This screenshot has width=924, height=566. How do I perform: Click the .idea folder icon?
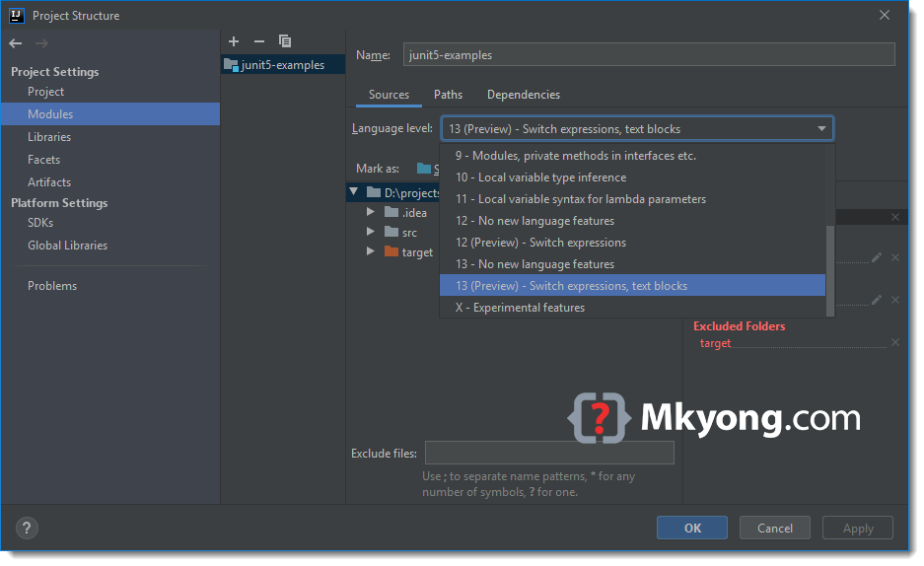pos(391,212)
